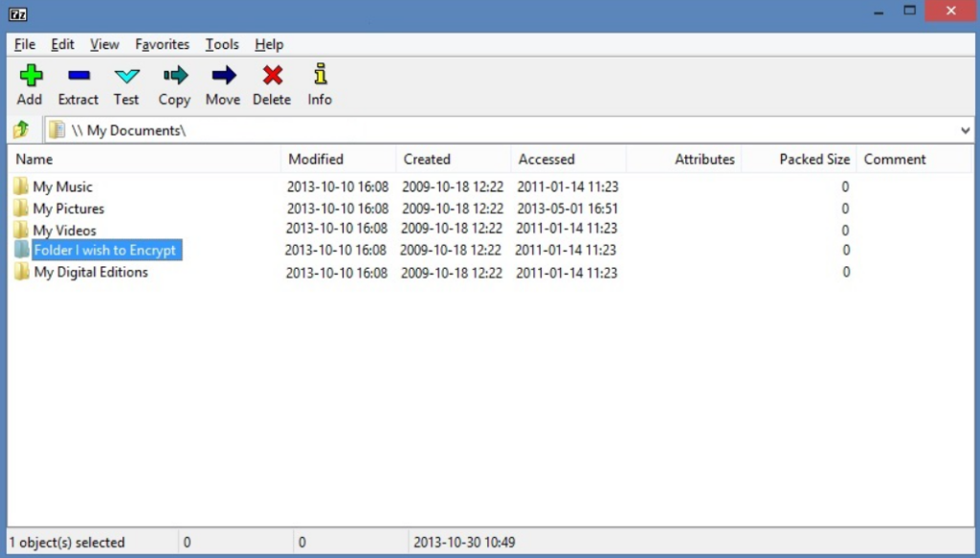This screenshot has width=980, height=558.
Task: Sort files by the Name column
Action: (x=145, y=159)
